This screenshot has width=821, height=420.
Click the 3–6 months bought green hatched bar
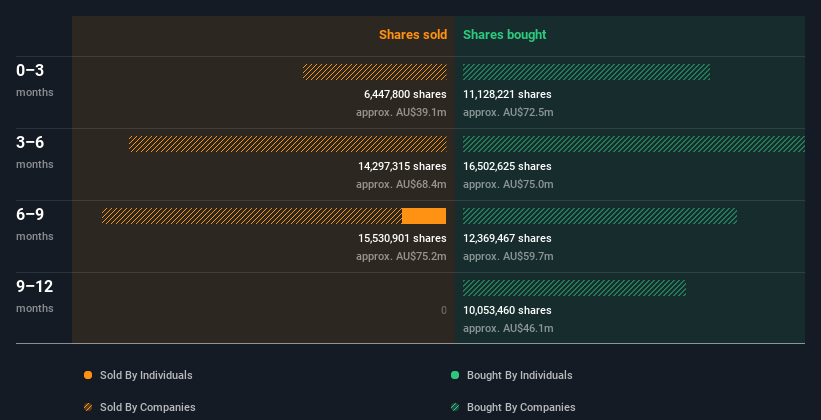pos(634,144)
